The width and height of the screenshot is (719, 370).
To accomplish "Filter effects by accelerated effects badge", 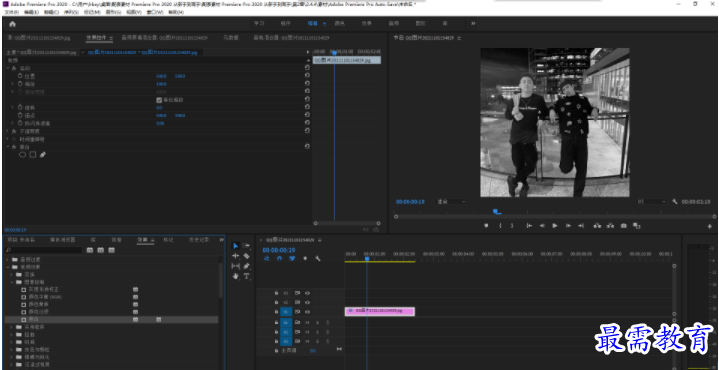I will pos(90,250).
